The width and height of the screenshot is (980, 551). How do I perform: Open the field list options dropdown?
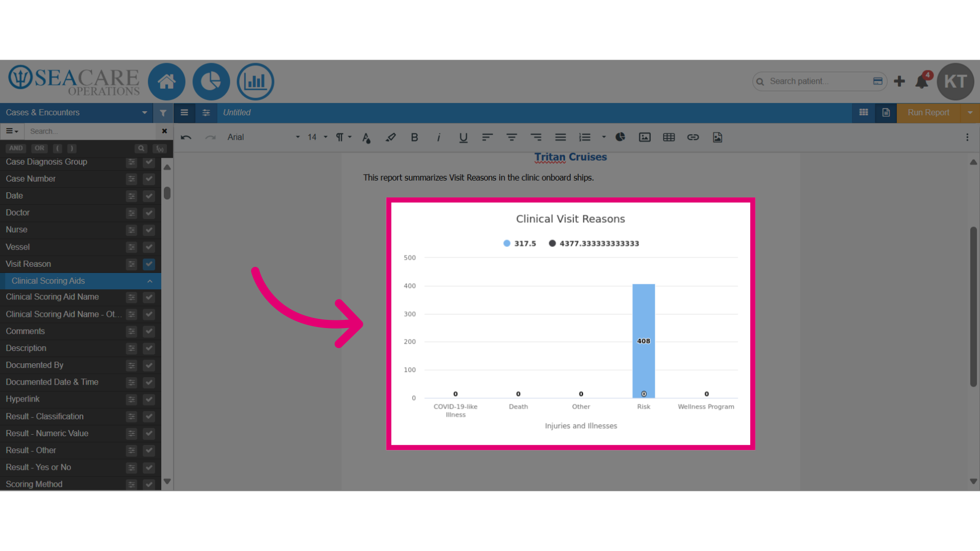tap(12, 131)
